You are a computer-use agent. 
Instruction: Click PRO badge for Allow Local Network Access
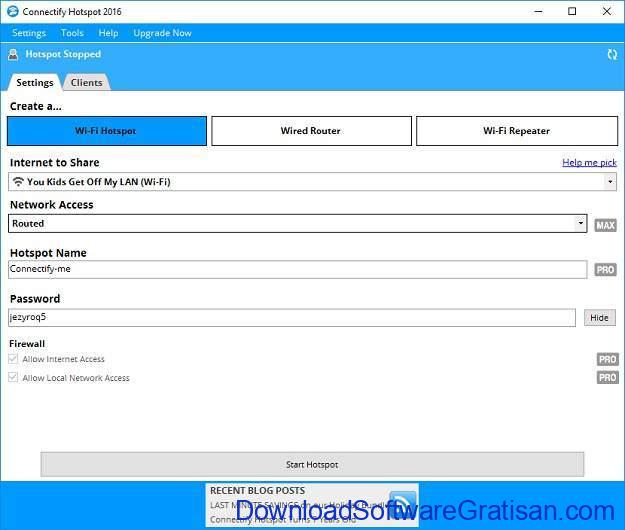607,377
